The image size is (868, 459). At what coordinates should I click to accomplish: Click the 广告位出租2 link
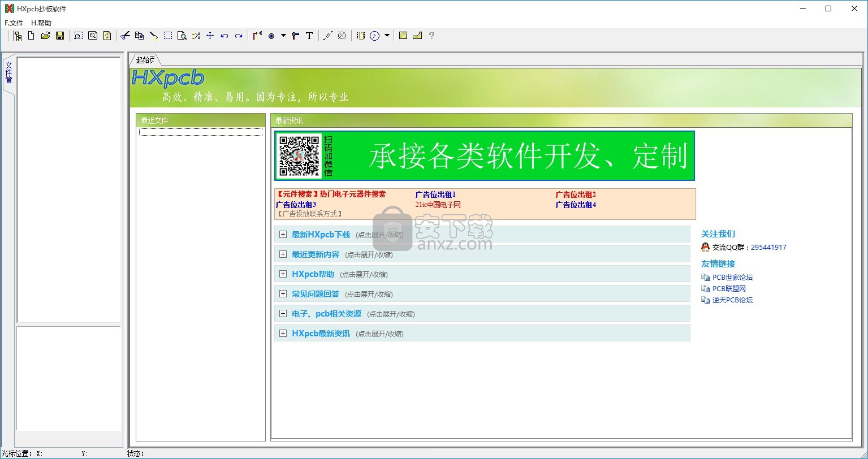click(576, 194)
